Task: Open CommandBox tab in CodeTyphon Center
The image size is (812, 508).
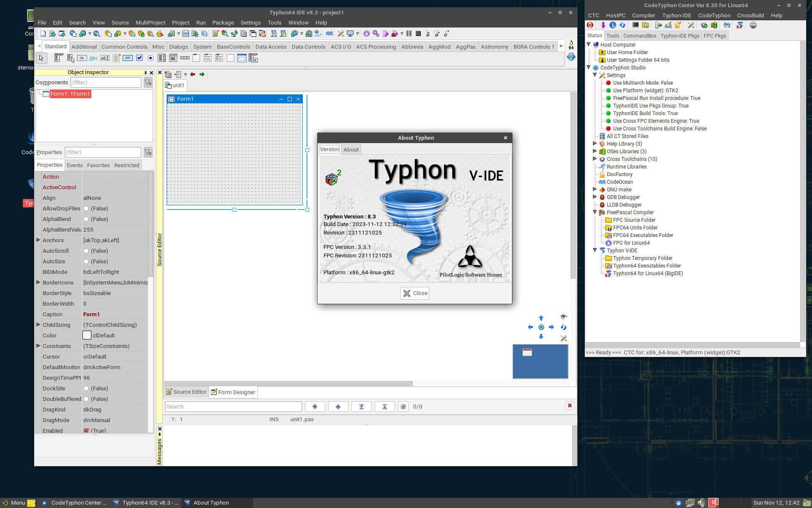Action: click(x=639, y=36)
